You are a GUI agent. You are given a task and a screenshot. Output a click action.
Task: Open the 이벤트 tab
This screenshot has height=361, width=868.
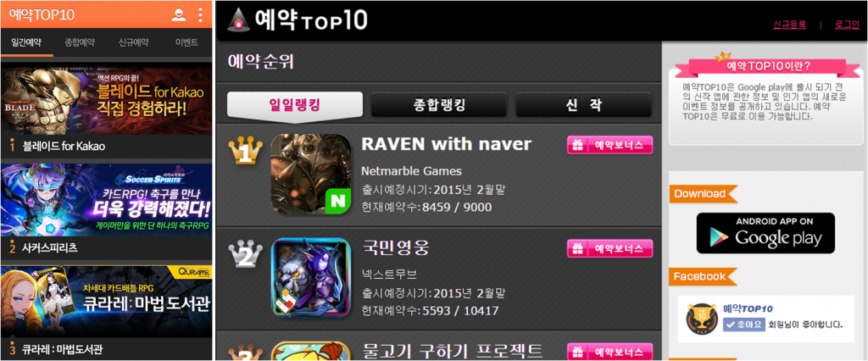(x=186, y=42)
